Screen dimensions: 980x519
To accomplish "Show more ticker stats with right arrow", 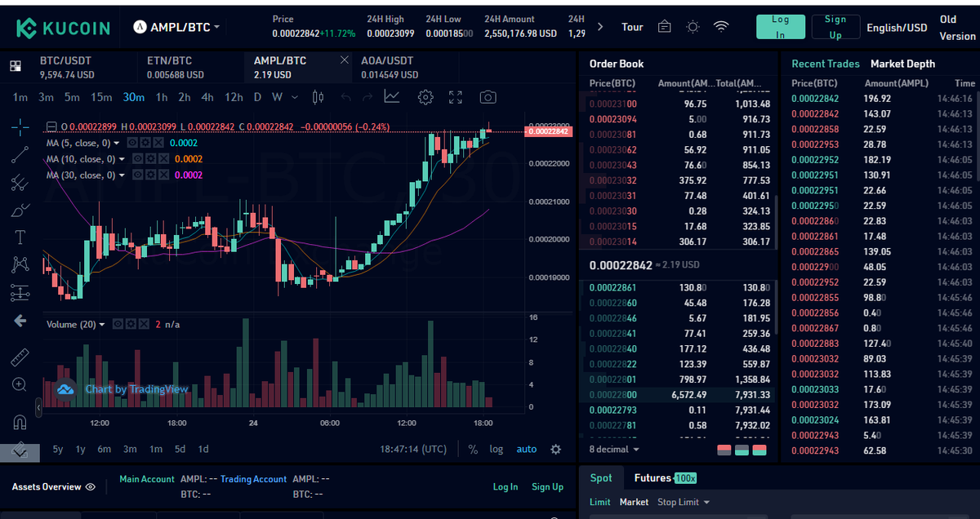I will click(601, 27).
